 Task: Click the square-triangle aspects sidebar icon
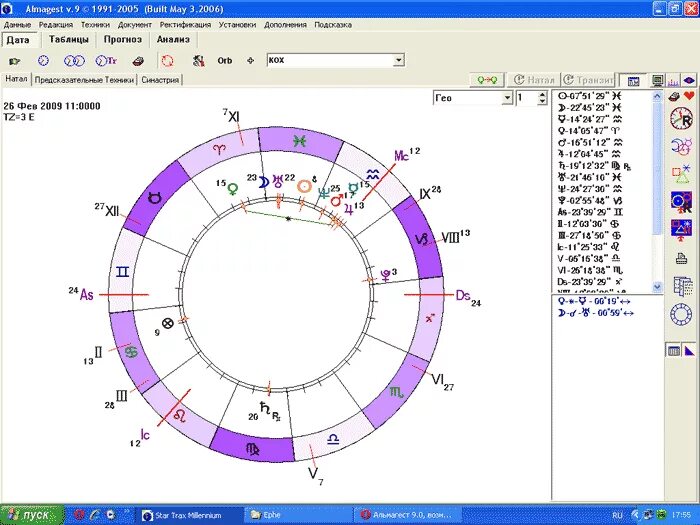coord(682,173)
